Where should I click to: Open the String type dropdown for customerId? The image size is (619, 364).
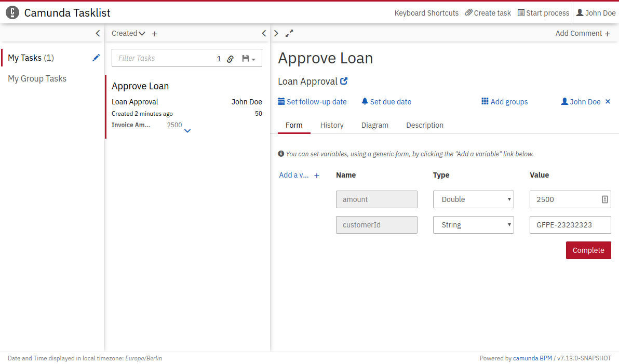[x=473, y=225]
